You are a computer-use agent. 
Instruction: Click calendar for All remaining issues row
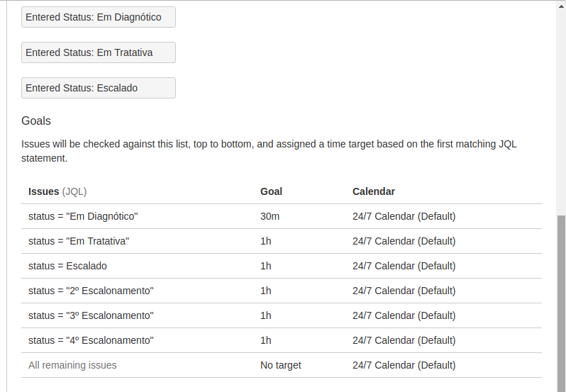(404, 365)
